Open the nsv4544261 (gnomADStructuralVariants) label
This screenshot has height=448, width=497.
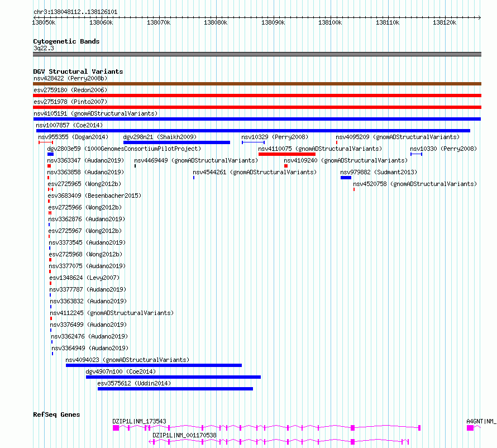[x=255, y=172]
